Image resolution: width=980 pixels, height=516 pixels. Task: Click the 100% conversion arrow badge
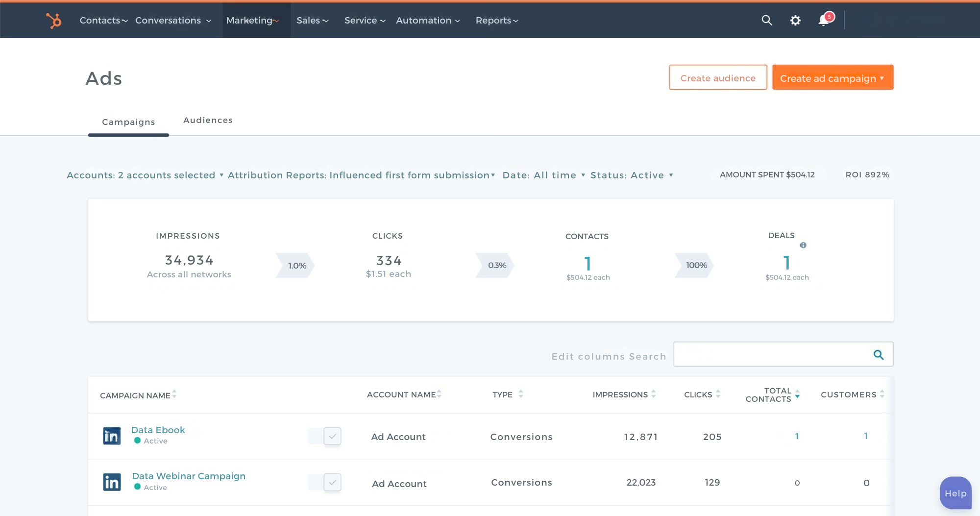[x=694, y=265]
